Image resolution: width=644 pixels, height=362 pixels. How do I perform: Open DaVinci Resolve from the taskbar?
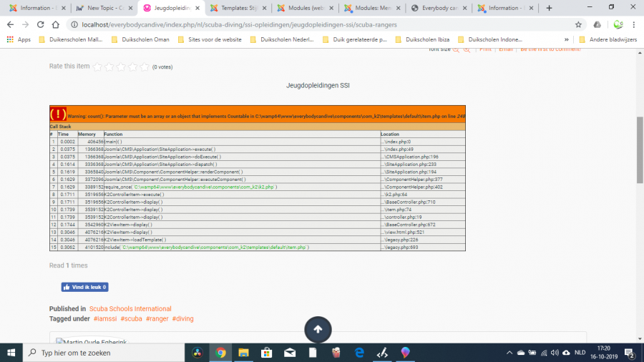(197, 353)
